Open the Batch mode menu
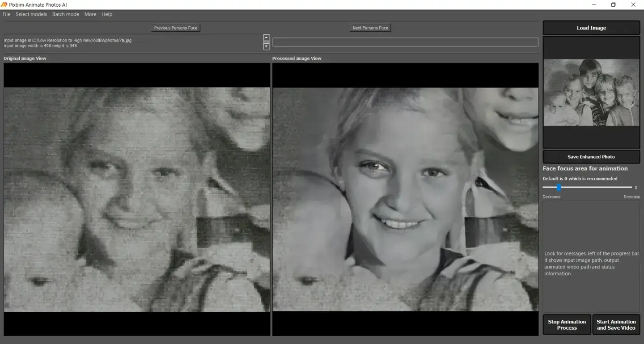Viewport: 644px width, 344px height. pyautogui.click(x=65, y=14)
